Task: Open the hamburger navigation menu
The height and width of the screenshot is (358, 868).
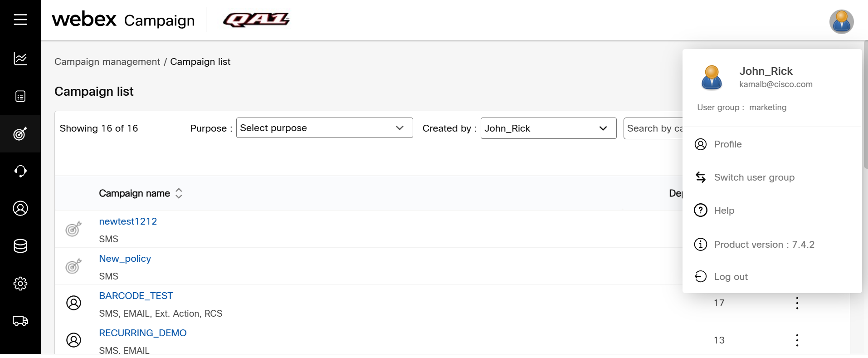Action: 20,20
